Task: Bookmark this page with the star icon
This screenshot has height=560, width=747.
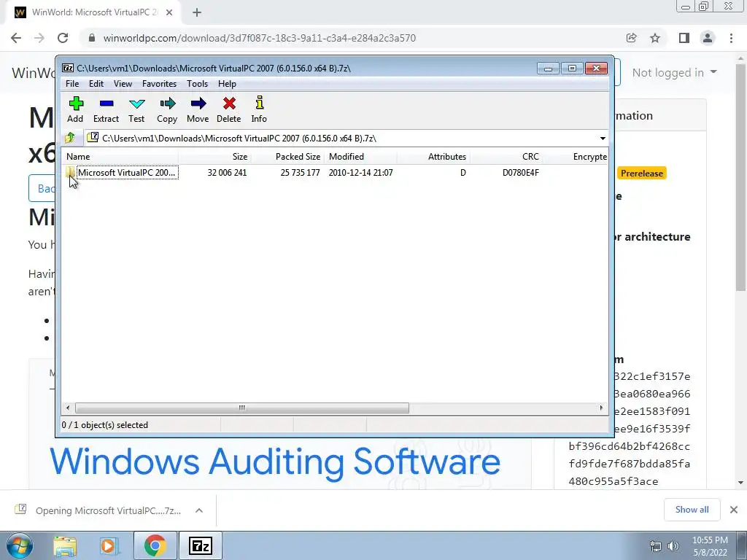Action: 655,38
